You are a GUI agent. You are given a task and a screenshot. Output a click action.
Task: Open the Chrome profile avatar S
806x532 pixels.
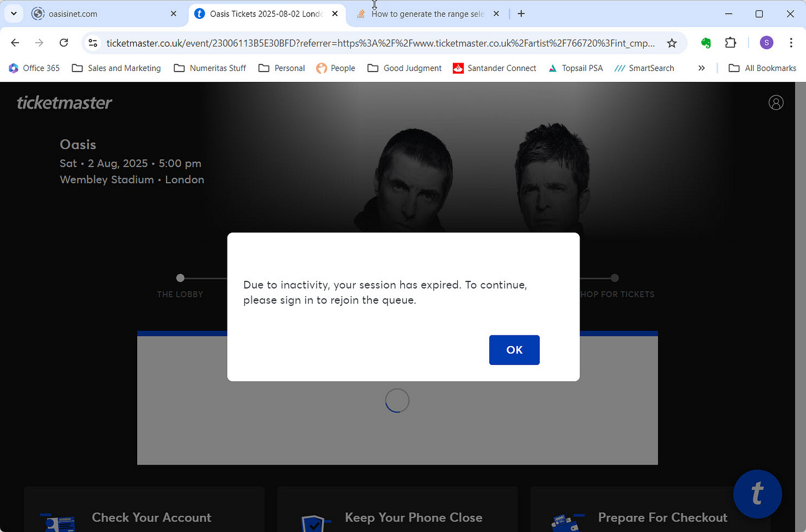pos(766,43)
